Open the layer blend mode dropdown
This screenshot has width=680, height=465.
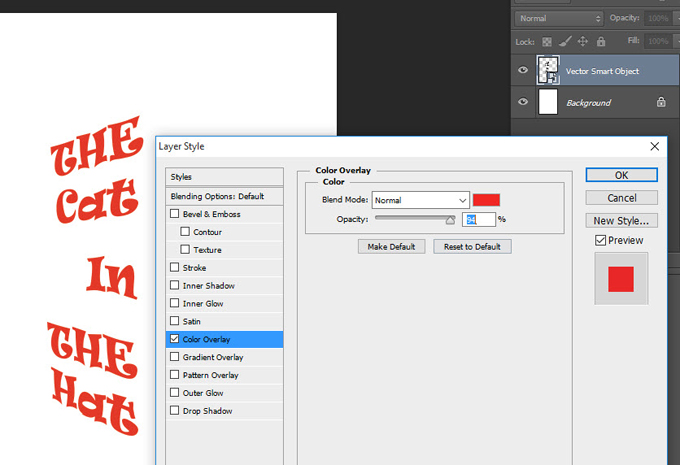[x=558, y=18]
